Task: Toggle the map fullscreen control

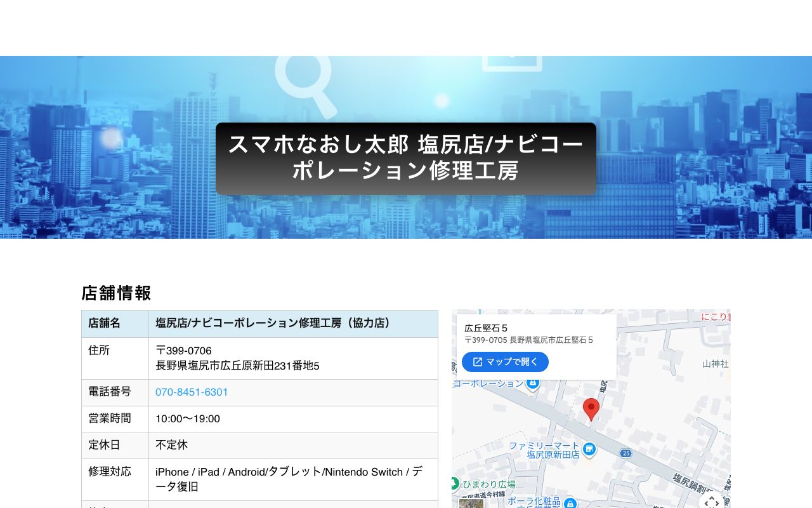Action: [x=712, y=502]
